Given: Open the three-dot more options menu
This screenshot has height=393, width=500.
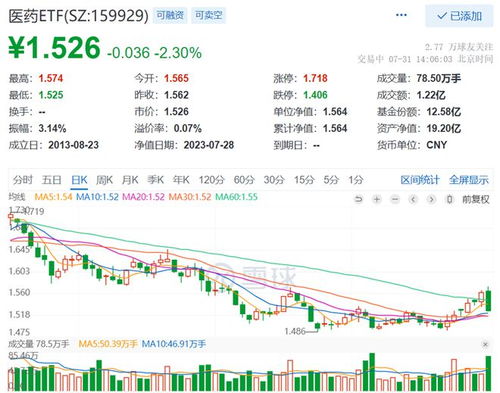Looking at the screenshot, I should click(401, 15).
